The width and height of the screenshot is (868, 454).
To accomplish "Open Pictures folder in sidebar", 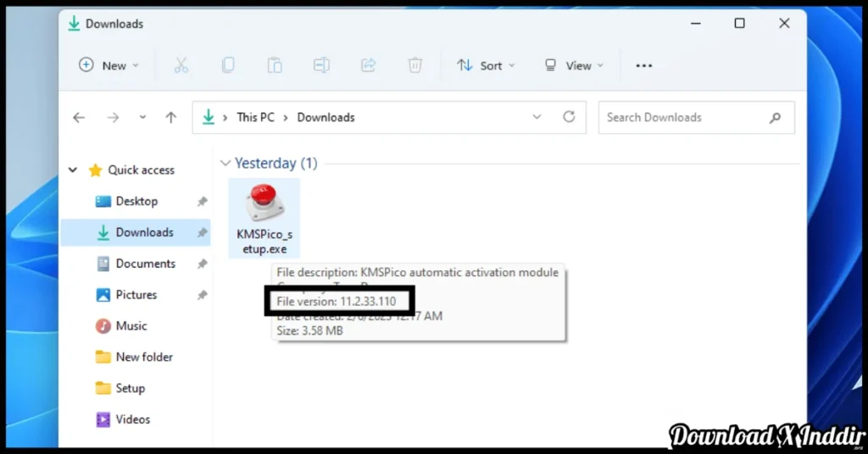I will tap(136, 295).
